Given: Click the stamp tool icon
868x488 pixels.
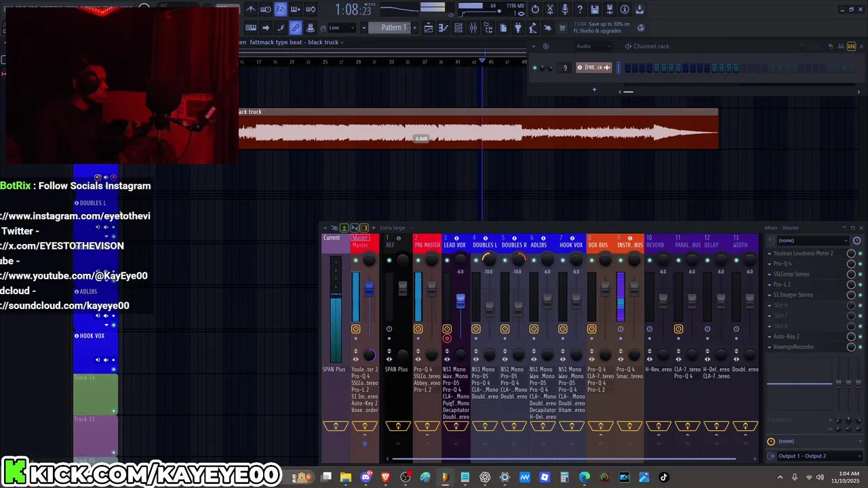Looking at the screenshot, I should coord(311,28).
